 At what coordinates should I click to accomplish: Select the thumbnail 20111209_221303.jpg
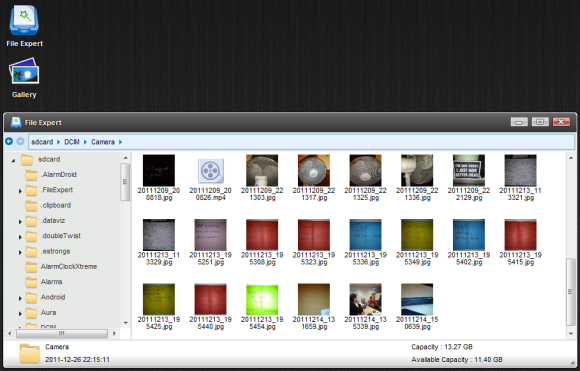(262, 178)
